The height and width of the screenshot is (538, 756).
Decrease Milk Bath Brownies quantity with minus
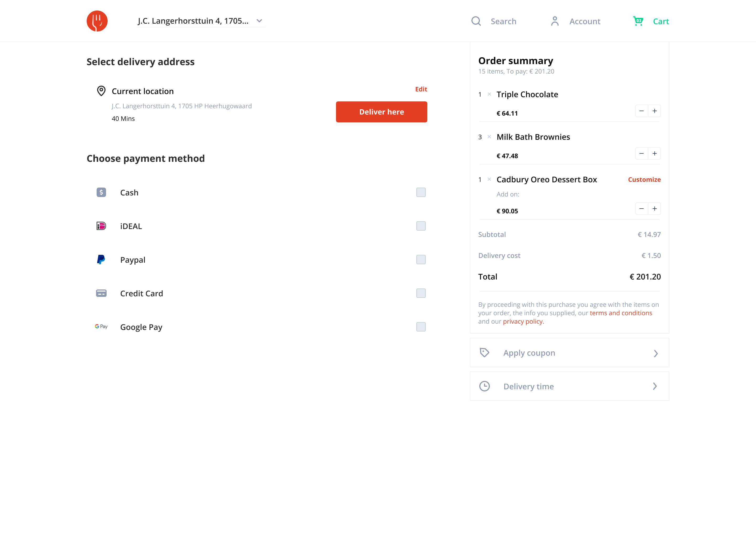coord(642,153)
